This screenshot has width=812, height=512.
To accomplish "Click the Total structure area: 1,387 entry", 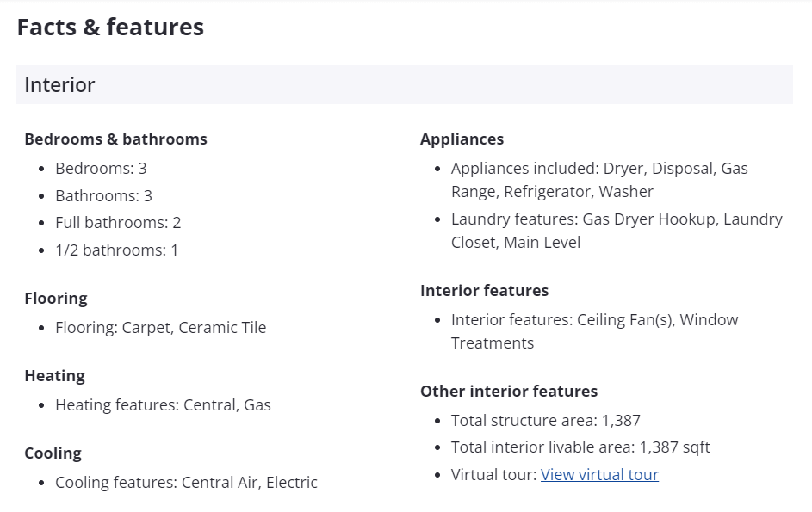I will tap(545, 420).
